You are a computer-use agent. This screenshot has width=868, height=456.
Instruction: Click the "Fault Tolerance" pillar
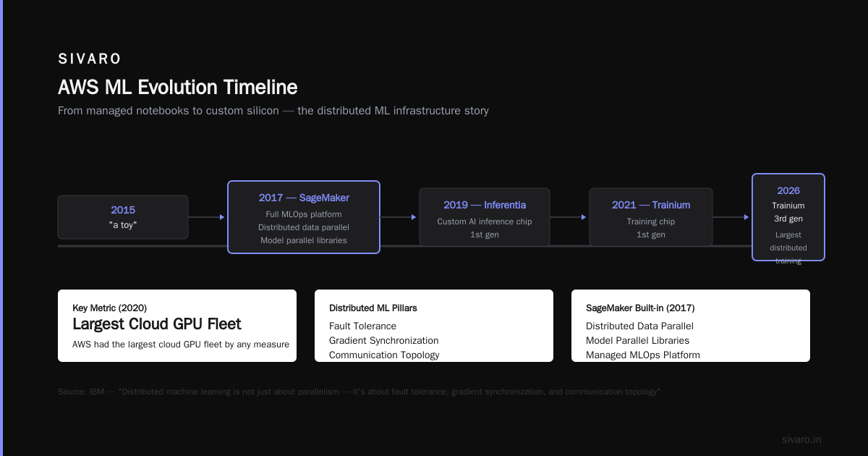[362, 326]
